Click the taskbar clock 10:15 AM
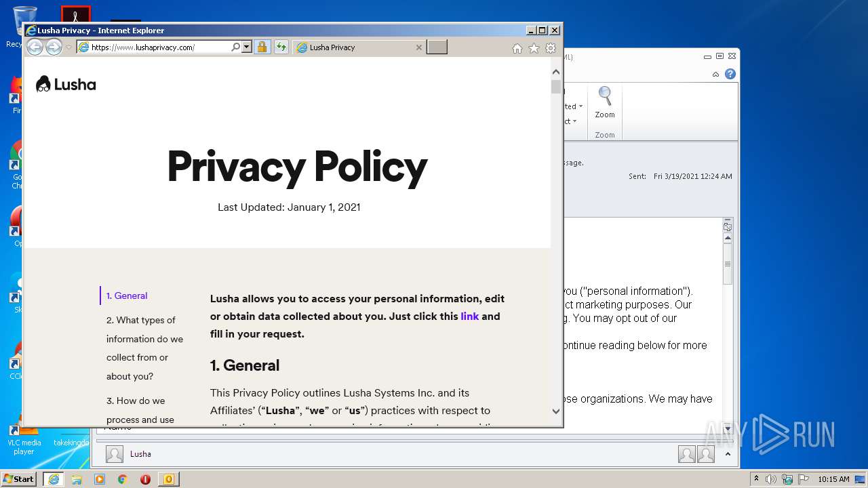 click(833, 479)
